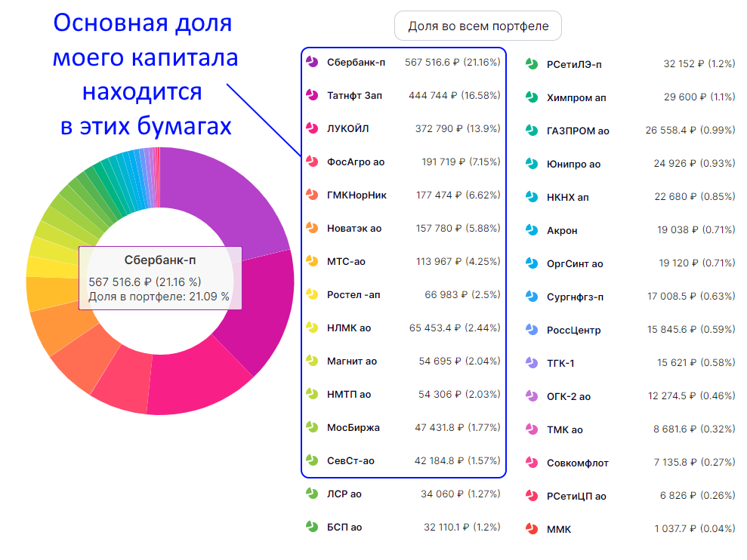
Task: Select the 'РСетиЛЭ-п' legend label
Action: coord(574,64)
